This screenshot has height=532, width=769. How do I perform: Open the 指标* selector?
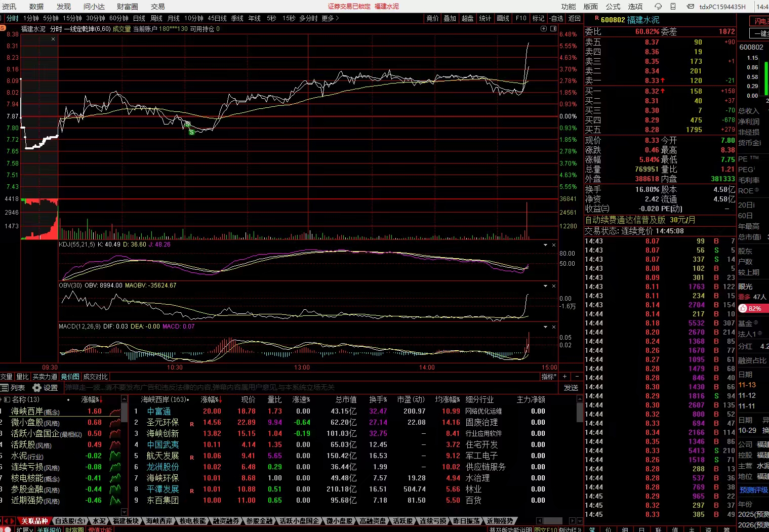pos(549,377)
